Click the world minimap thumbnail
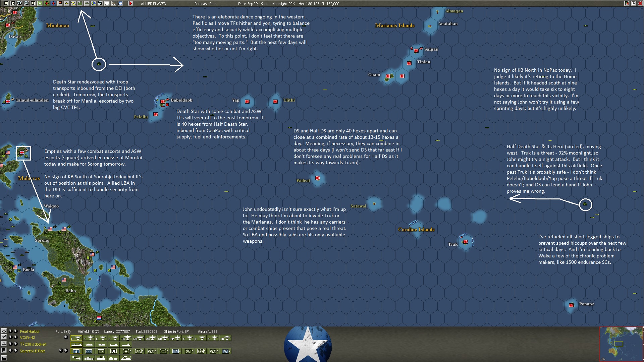 pos(621,344)
